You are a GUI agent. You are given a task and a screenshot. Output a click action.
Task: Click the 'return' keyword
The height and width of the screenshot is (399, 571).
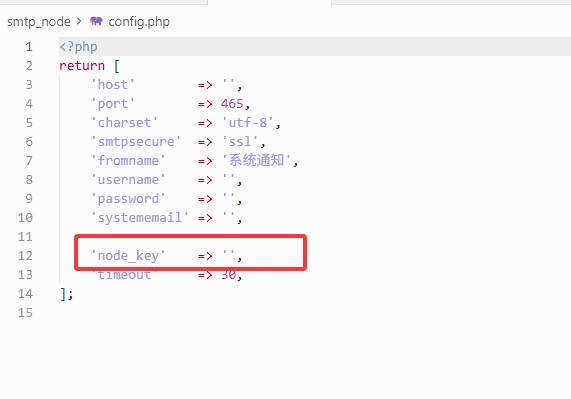point(82,66)
